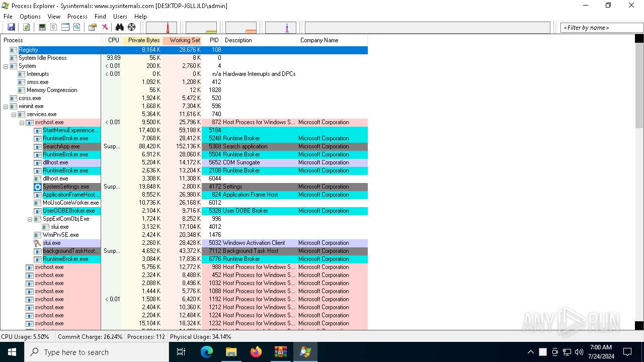Screen dimensions: 644x362
Task: Click the binoculars Find icon
Action: (120, 27)
